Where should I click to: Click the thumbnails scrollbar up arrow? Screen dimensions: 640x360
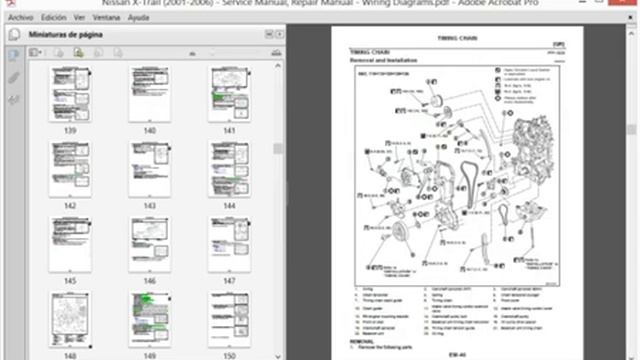point(278,66)
